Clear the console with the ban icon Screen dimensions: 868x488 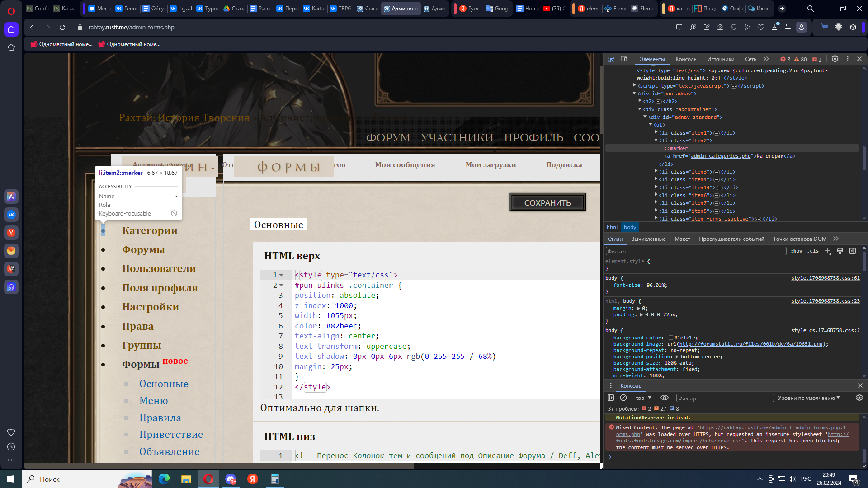pyautogui.click(x=623, y=398)
